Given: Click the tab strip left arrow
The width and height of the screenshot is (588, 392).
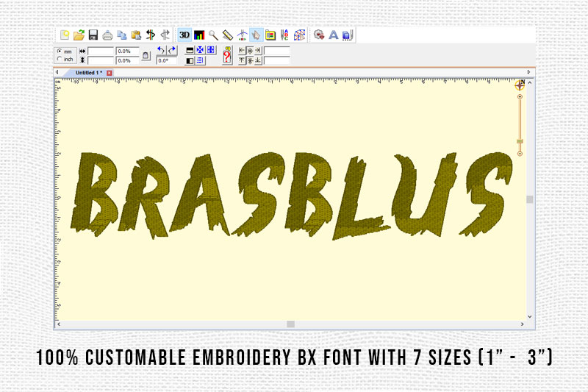Looking at the screenshot, I should [57, 72].
